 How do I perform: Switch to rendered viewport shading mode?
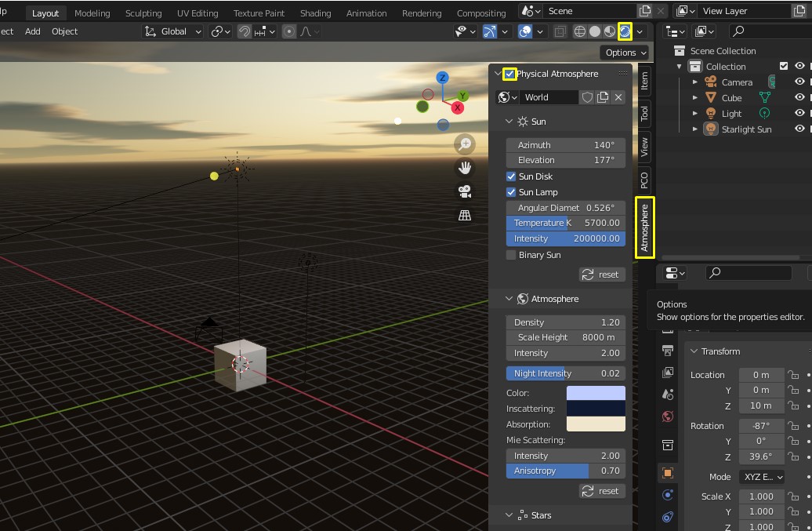tap(625, 31)
